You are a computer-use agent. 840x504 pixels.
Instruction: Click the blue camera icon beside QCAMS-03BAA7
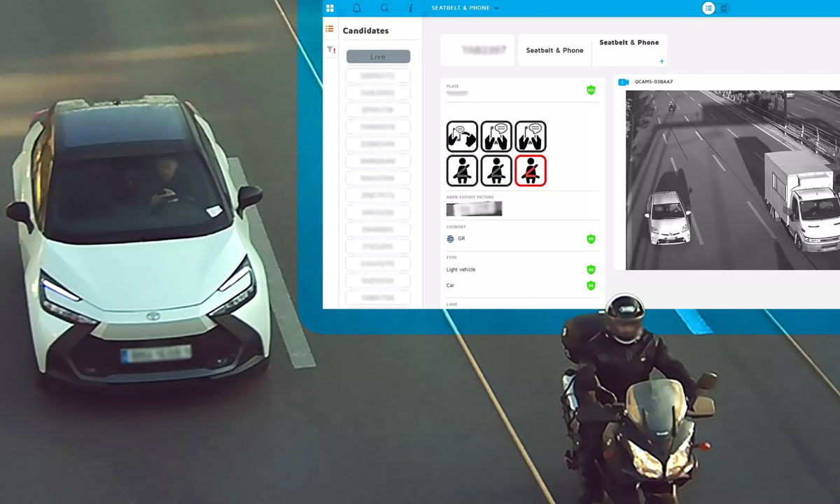[623, 82]
